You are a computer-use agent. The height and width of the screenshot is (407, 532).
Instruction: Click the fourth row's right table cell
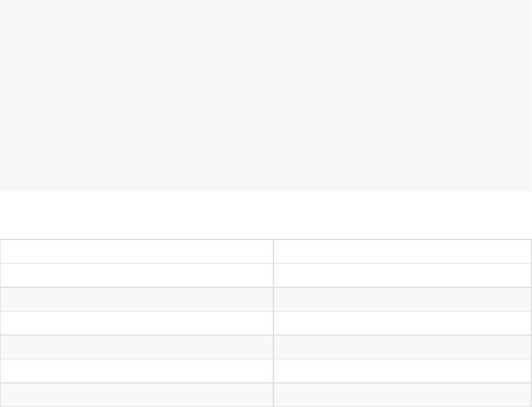[x=402, y=323]
